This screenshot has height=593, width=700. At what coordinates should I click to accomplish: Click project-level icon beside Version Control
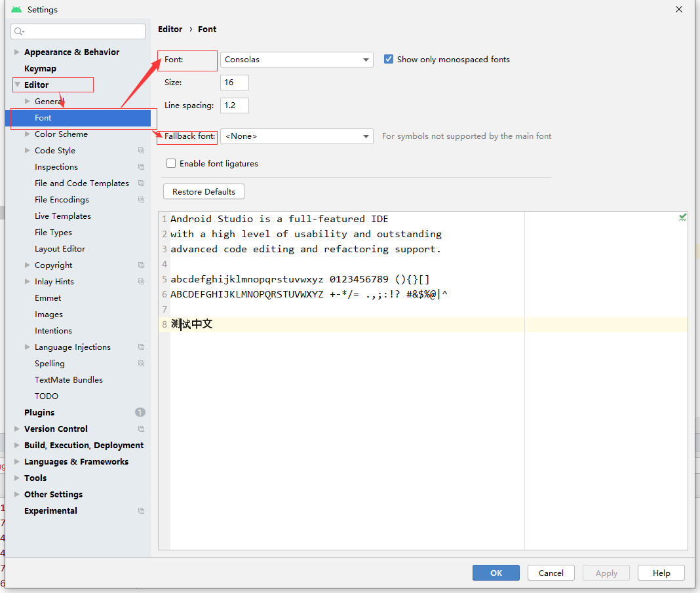pyautogui.click(x=141, y=429)
